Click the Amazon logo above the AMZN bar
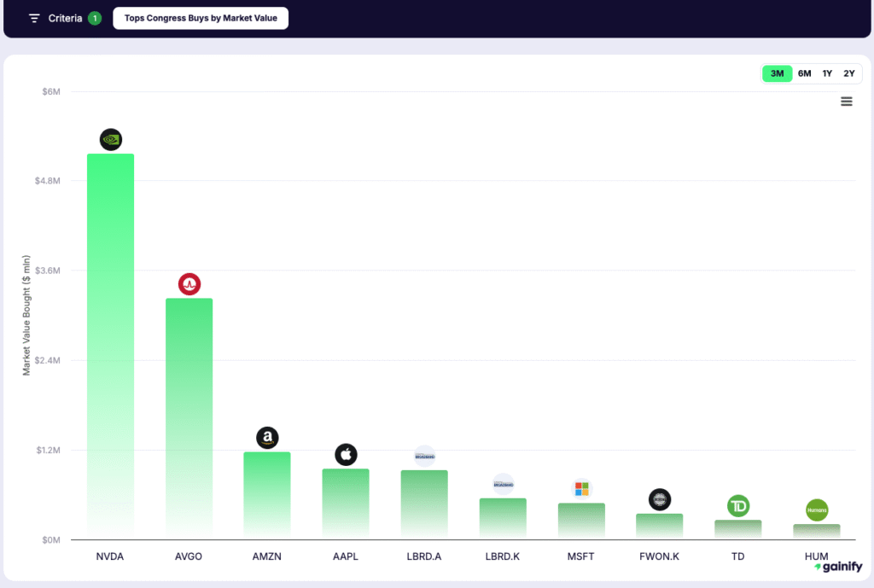Viewport: 874px width, 588px height. pos(267,438)
